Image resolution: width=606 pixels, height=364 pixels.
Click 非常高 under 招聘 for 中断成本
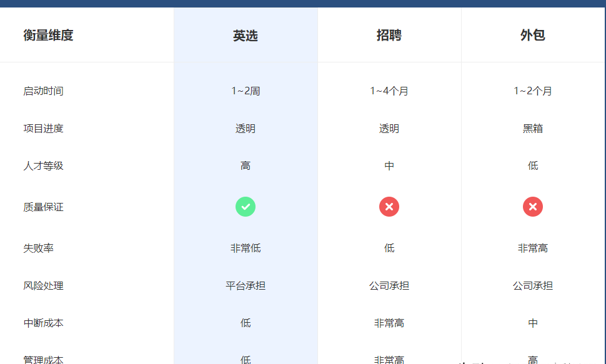[x=389, y=323]
